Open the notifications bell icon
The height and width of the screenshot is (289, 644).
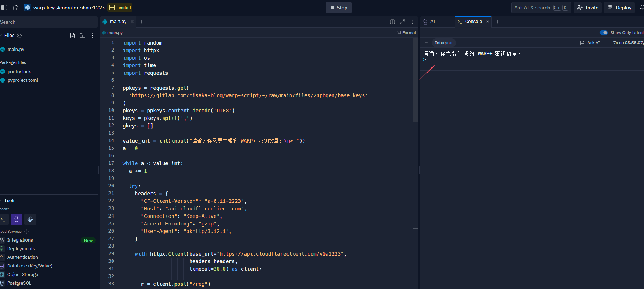point(641,8)
